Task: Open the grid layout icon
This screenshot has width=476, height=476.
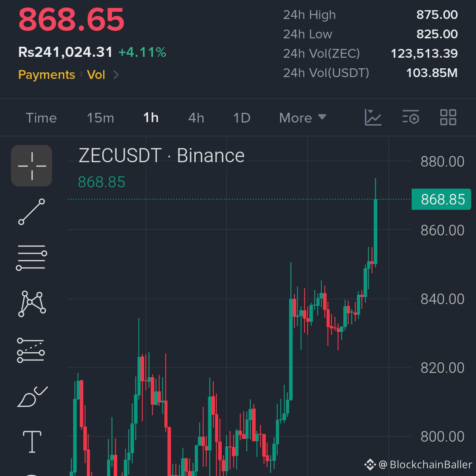Action: [x=448, y=118]
